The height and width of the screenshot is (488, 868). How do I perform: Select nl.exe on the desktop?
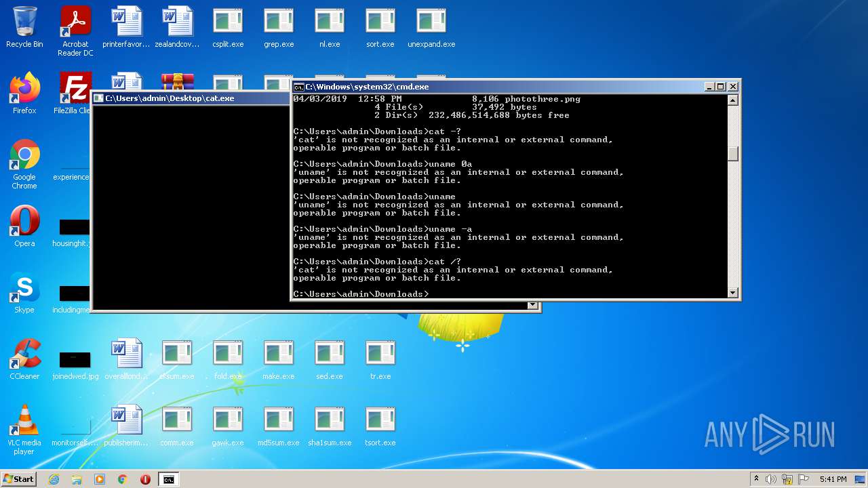click(x=330, y=27)
